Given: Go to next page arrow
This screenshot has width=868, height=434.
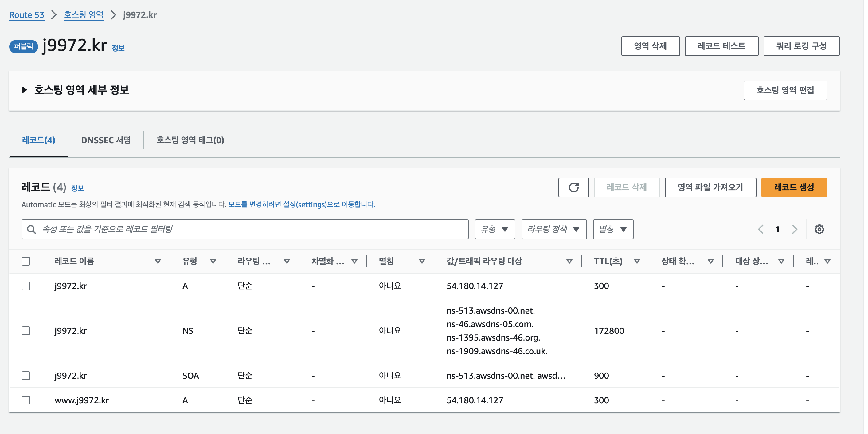Looking at the screenshot, I should tap(794, 229).
